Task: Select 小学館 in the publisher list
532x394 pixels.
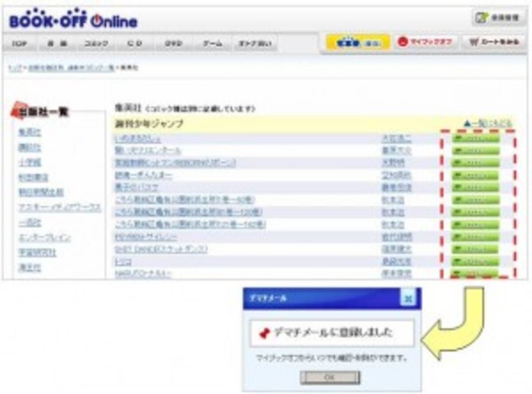Action: [30, 162]
